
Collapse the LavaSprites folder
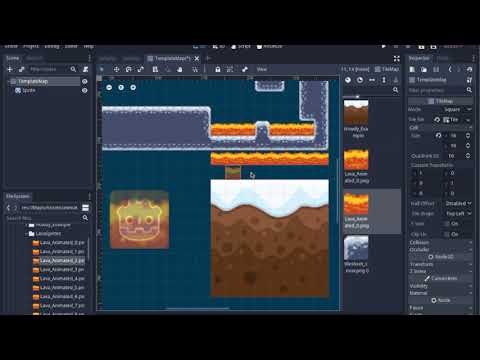pos(26,234)
